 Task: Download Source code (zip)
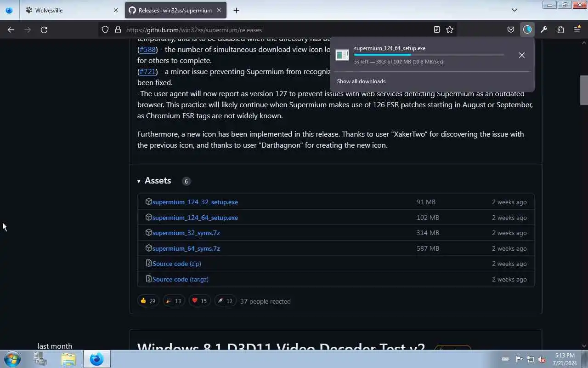pos(177,264)
